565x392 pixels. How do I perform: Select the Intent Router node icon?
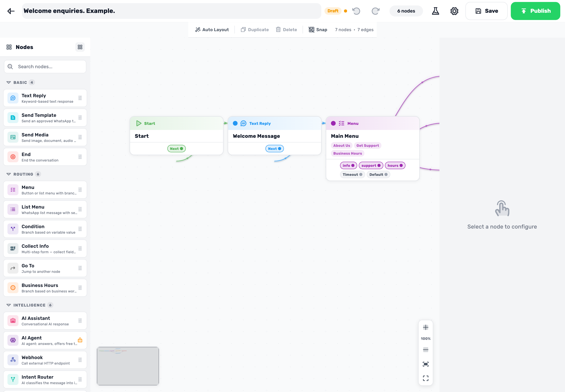[x=13, y=379]
